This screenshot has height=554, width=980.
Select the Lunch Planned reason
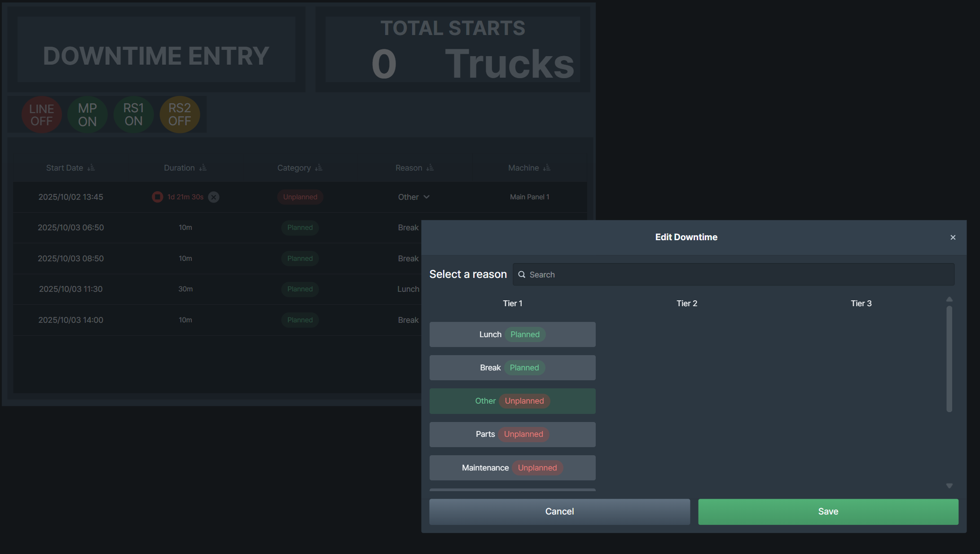(512, 334)
